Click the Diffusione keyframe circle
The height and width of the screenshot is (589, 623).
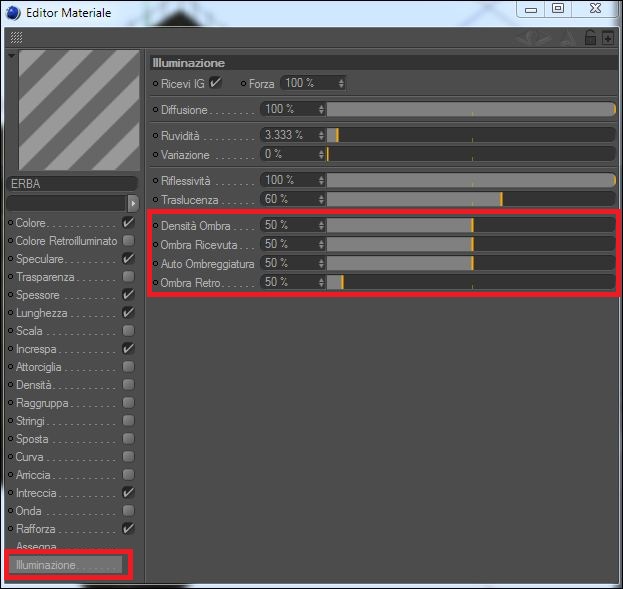pyautogui.click(x=155, y=110)
